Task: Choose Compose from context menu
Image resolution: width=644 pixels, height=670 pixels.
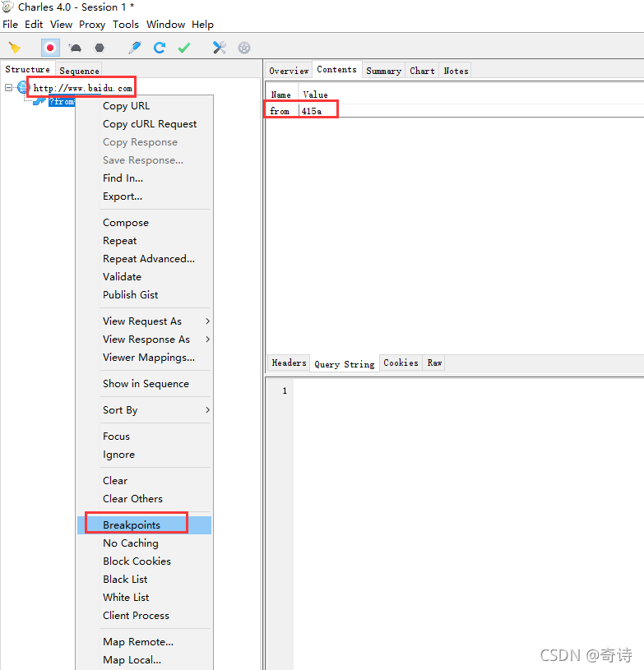Action: [144, 223]
